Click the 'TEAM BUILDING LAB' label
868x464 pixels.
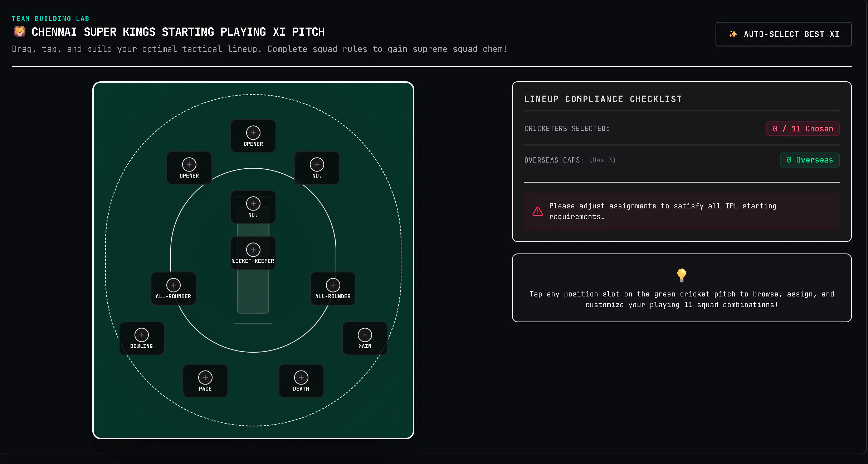tap(50, 18)
